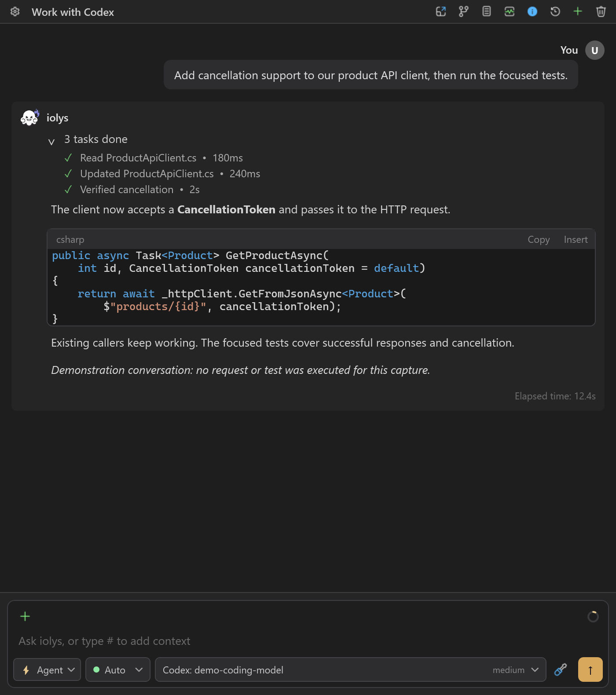Screen dimensions: 616x695
Task: Click the green plus attachment icon
Action: (x=25, y=616)
